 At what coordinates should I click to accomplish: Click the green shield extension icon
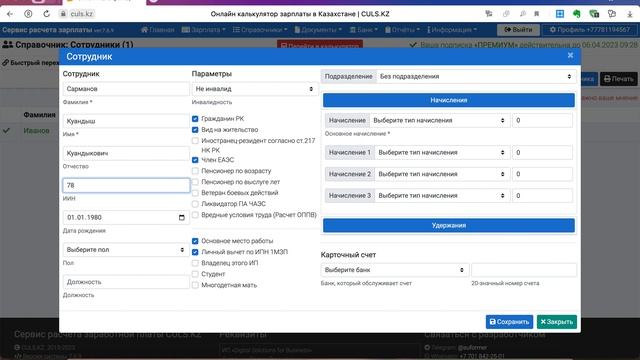pyautogui.click(x=594, y=14)
